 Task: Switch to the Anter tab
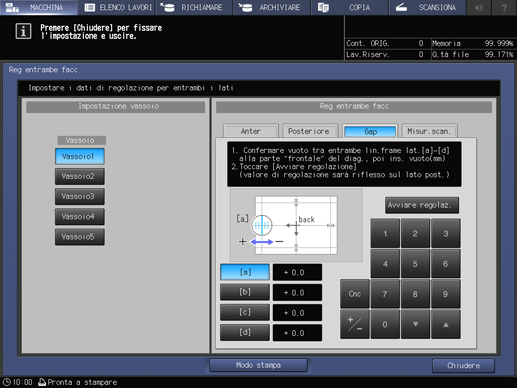point(251,131)
